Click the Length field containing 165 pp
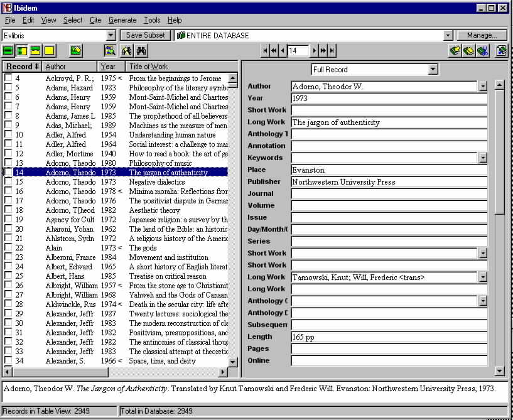513x420 pixels. [389, 337]
